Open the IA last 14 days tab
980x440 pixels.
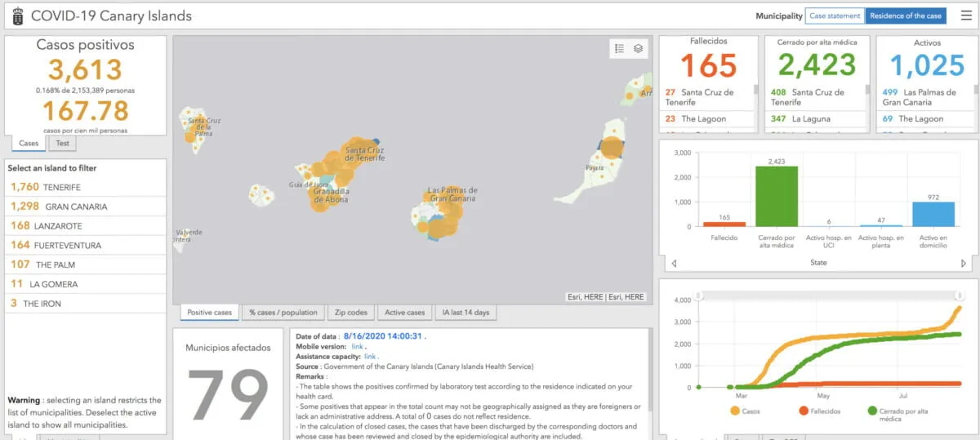(465, 313)
